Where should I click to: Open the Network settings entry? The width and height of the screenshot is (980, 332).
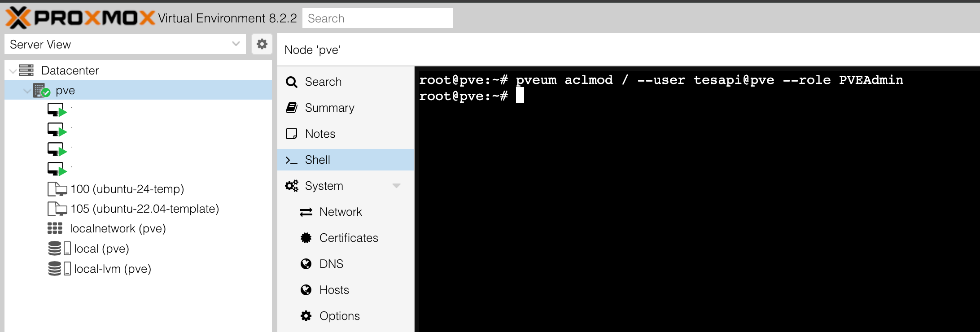pos(340,212)
